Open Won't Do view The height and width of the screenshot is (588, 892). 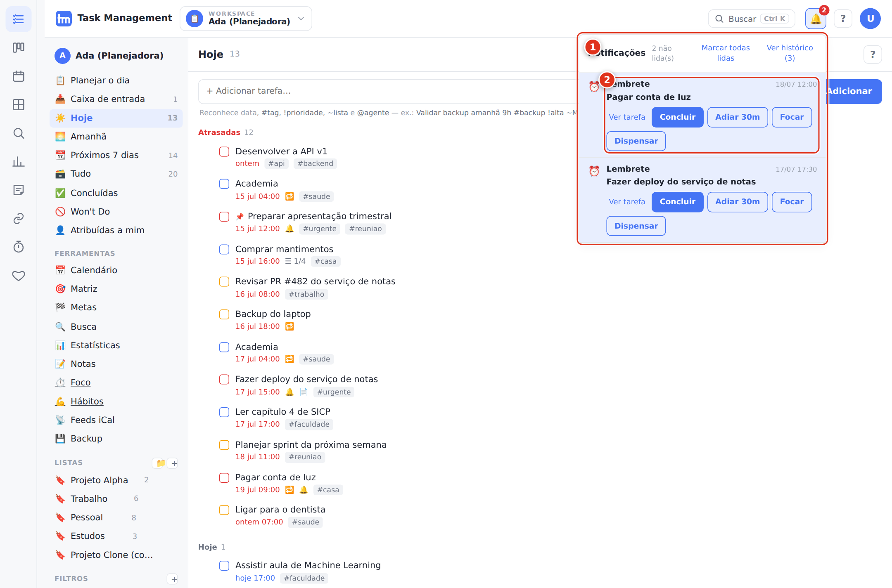116,212
